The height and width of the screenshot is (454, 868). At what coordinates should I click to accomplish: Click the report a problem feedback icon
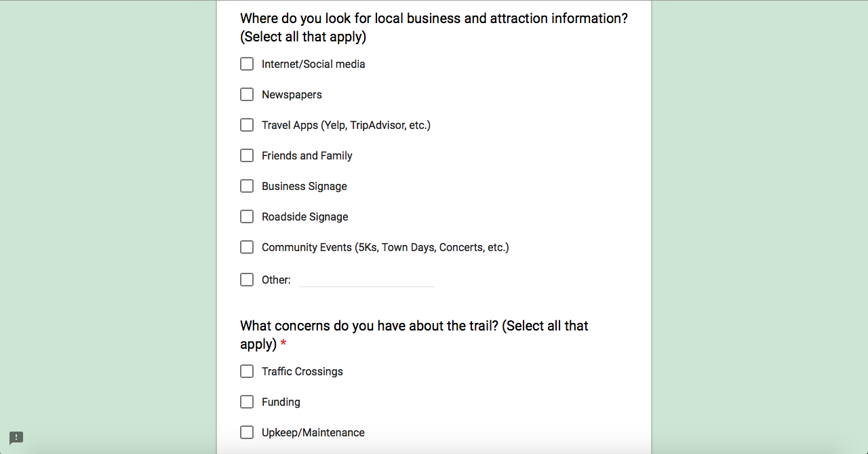(16, 438)
